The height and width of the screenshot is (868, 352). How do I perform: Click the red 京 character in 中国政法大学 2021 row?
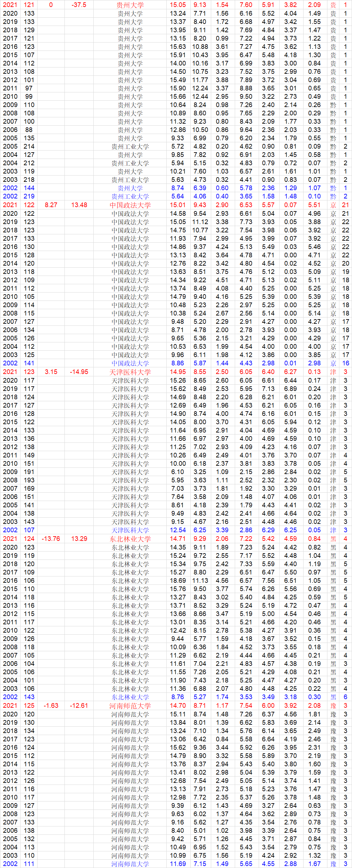click(x=333, y=205)
